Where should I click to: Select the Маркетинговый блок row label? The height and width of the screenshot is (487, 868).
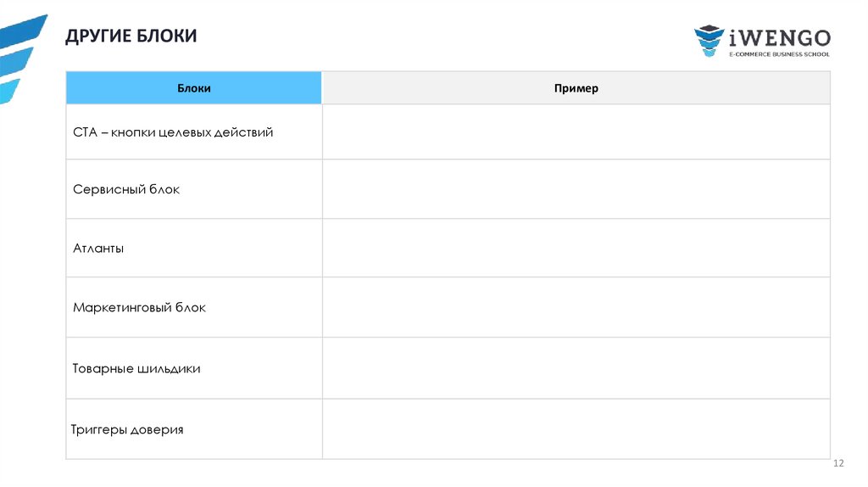click(139, 307)
